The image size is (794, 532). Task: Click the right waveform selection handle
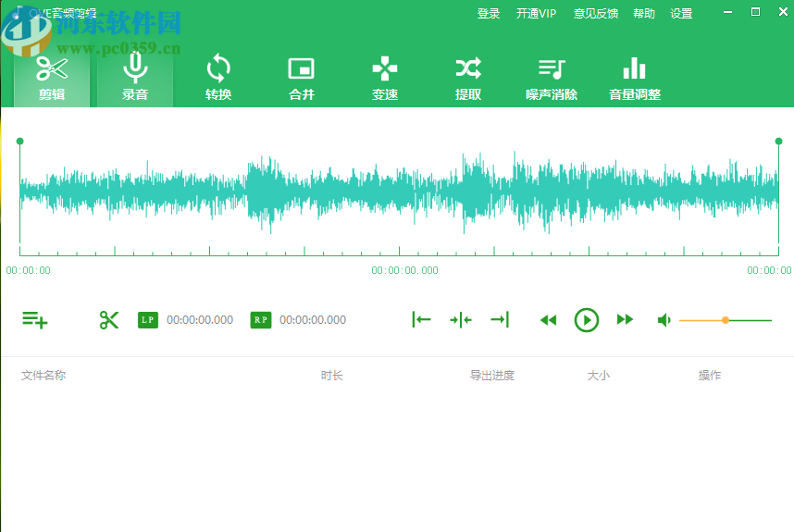tap(779, 142)
